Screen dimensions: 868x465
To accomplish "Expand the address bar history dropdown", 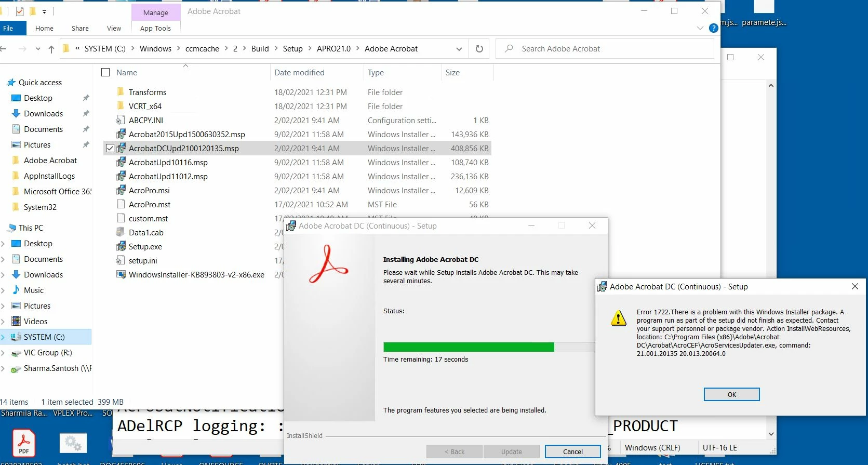I will coord(459,49).
